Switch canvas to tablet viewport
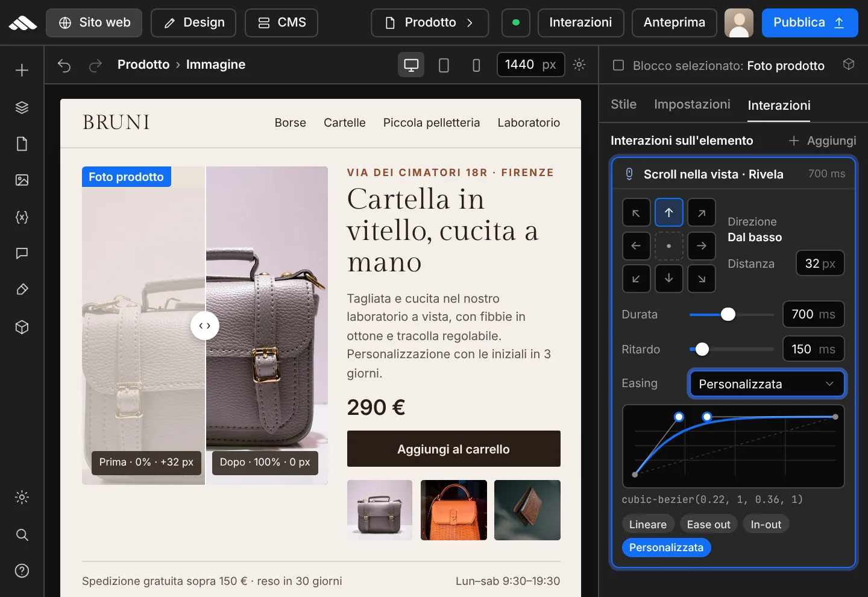This screenshot has height=597, width=868. point(444,65)
